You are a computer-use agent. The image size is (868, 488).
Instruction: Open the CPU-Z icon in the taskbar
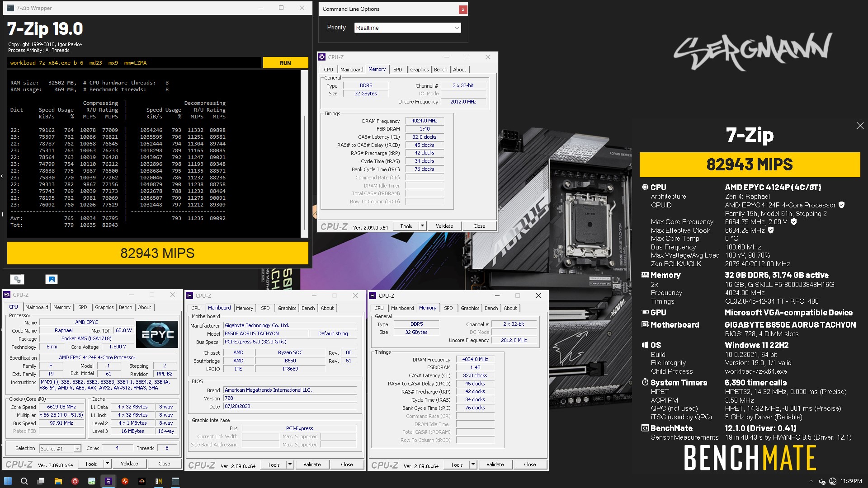point(108,481)
